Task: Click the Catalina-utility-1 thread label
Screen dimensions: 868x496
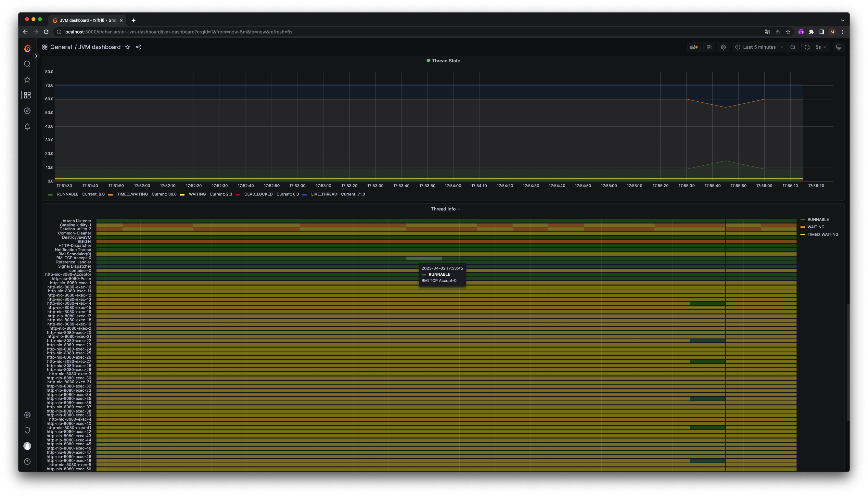Action: 75,225
